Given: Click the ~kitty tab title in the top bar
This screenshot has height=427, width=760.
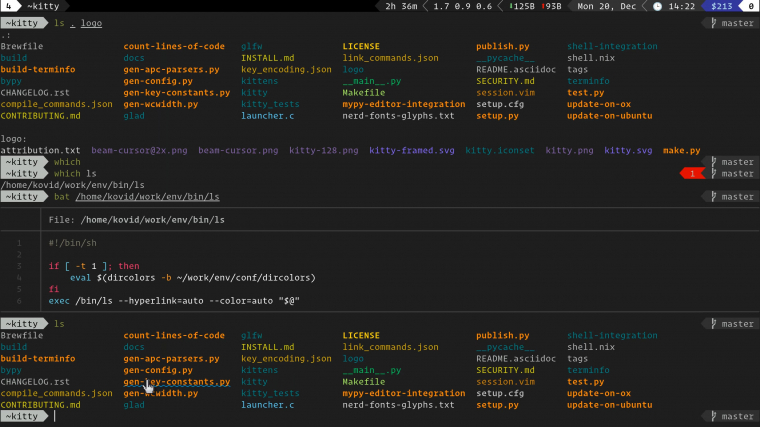Looking at the screenshot, I should point(43,6).
